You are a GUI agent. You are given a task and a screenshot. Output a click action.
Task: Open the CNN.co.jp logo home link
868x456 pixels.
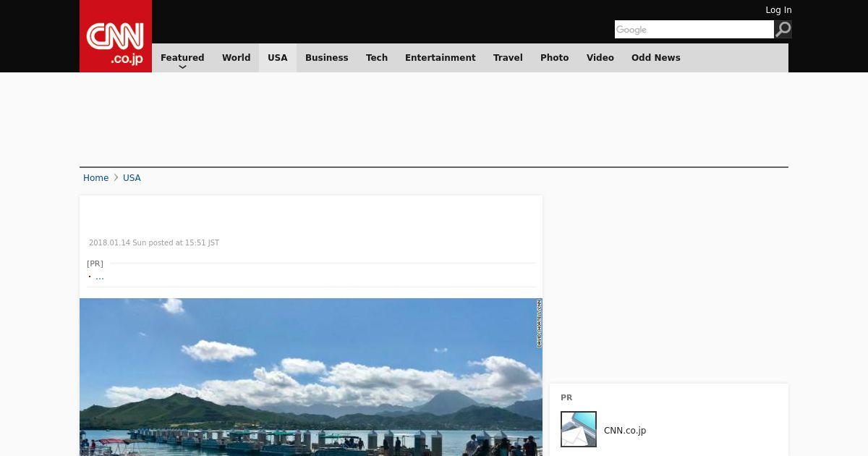click(x=116, y=36)
